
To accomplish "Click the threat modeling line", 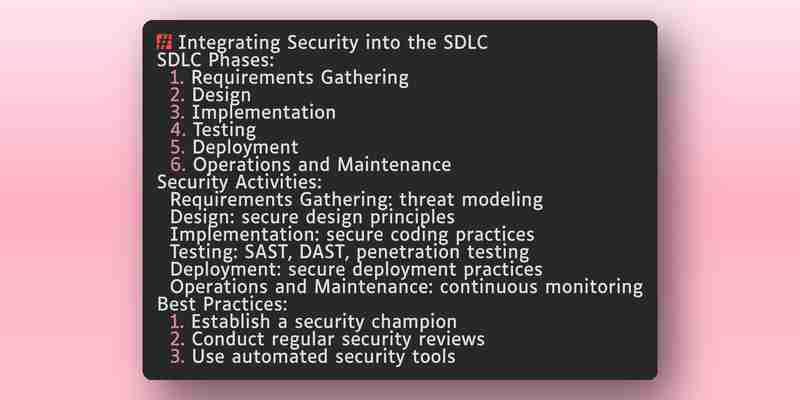I will 357,200.
